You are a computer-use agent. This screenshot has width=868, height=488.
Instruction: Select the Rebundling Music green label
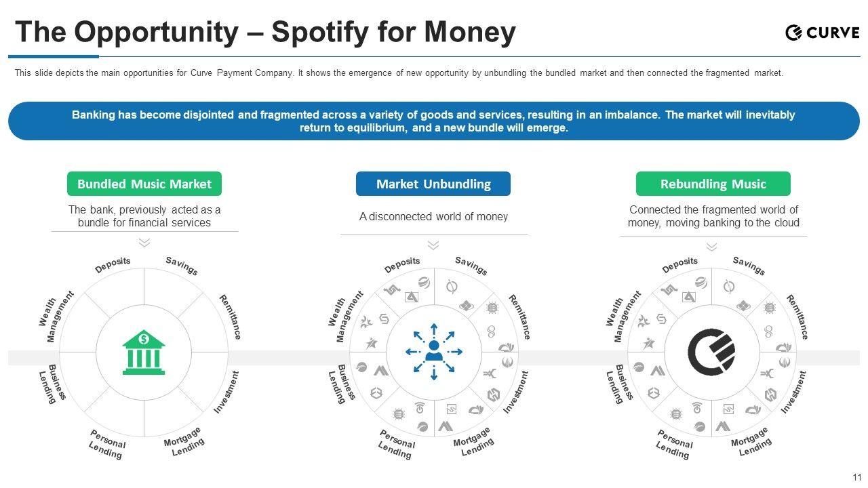pos(713,184)
